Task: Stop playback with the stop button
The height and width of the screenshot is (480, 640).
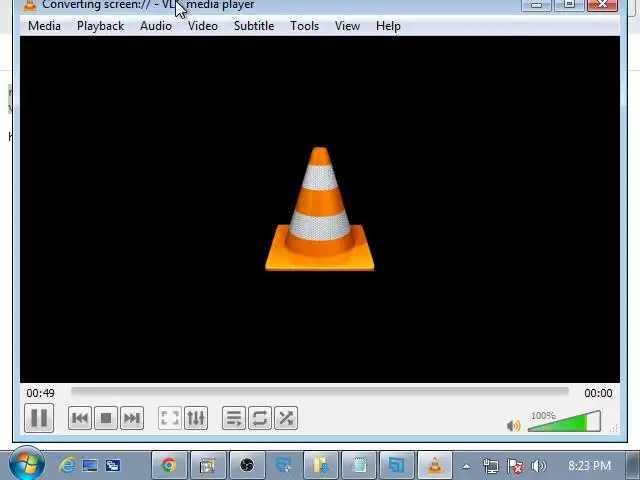Action: [x=106, y=418]
